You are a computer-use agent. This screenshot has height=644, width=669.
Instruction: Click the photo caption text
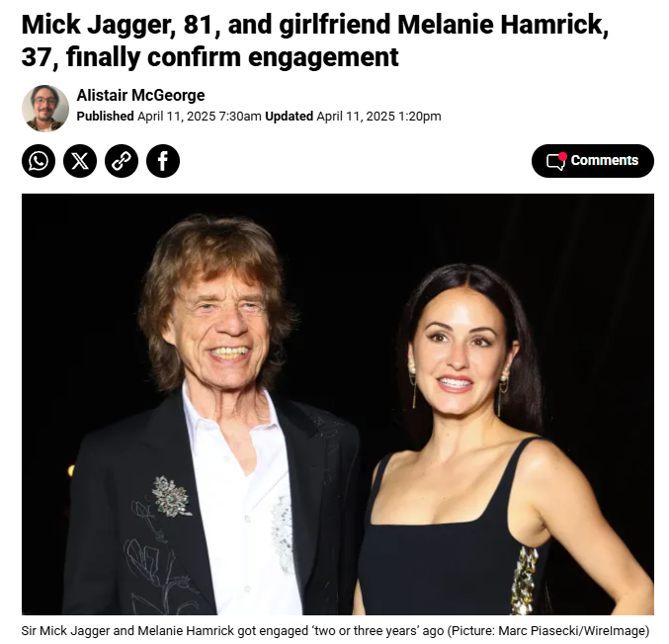335,631
